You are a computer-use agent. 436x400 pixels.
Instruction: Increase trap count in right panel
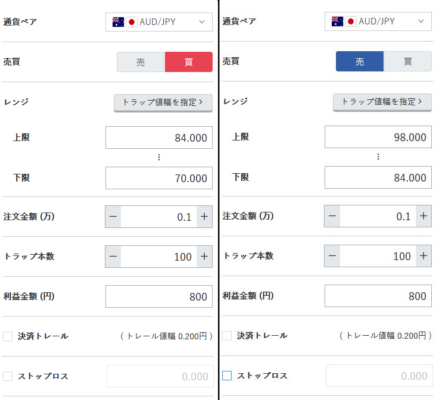click(x=423, y=256)
